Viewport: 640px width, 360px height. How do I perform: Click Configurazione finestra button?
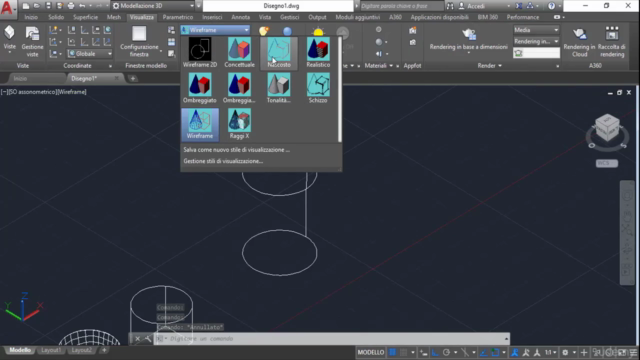click(x=139, y=42)
